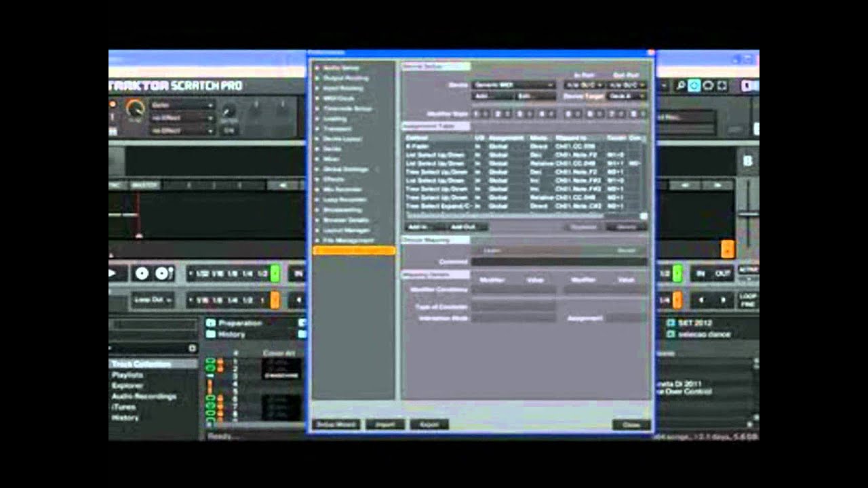Click the orange loop size indicator on the left deck

pyautogui.click(x=275, y=300)
